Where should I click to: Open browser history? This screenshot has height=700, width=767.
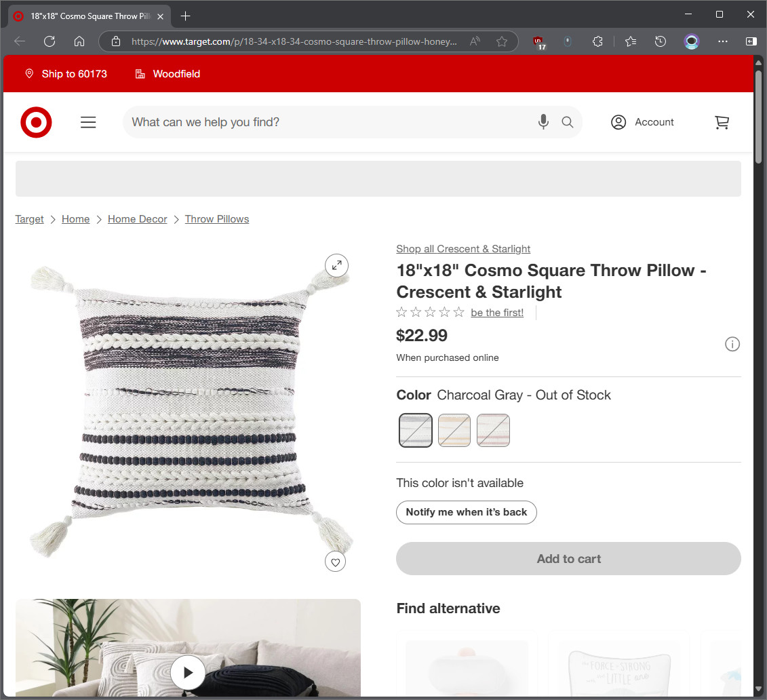[x=661, y=41]
